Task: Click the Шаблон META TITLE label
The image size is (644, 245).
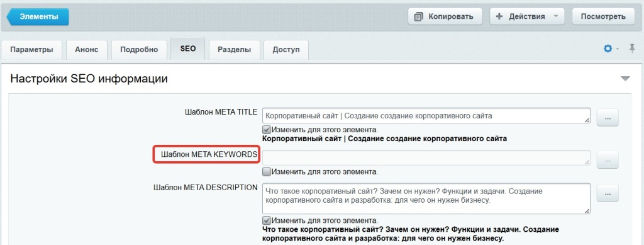Action: click(221, 112)
